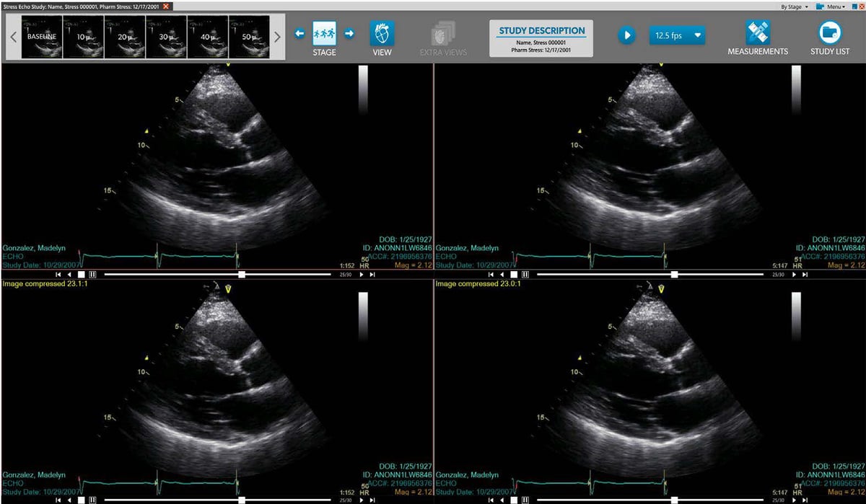Close the Stress Echo Study tab
The height and width of the screenshot is (504, 866).
[167, 6]
